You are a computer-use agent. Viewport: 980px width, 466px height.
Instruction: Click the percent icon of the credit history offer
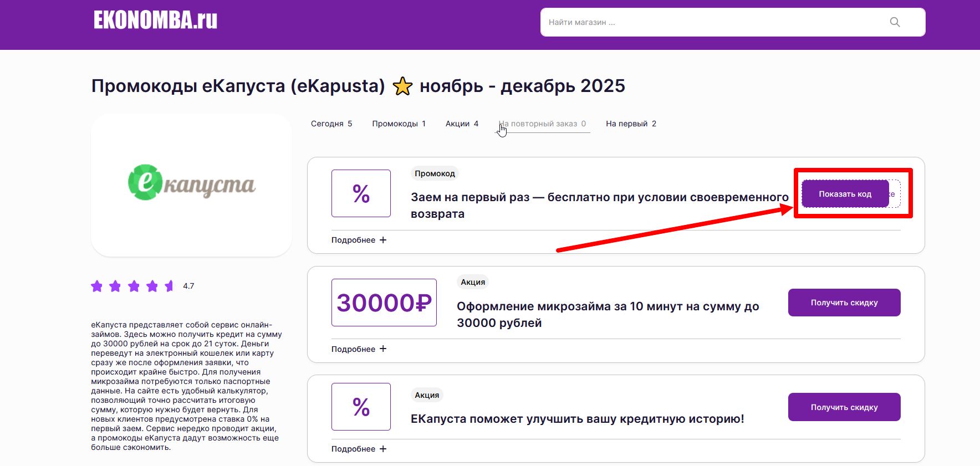[361, 407]
